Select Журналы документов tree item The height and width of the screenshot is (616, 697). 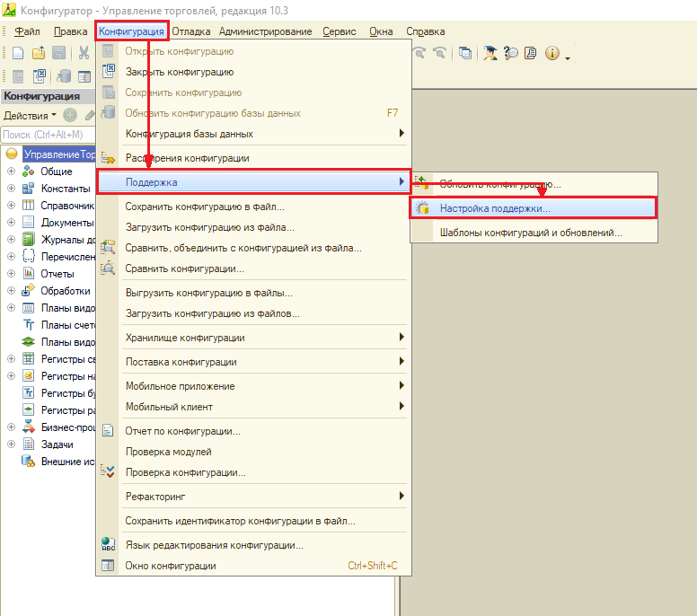tap(68, 240)
